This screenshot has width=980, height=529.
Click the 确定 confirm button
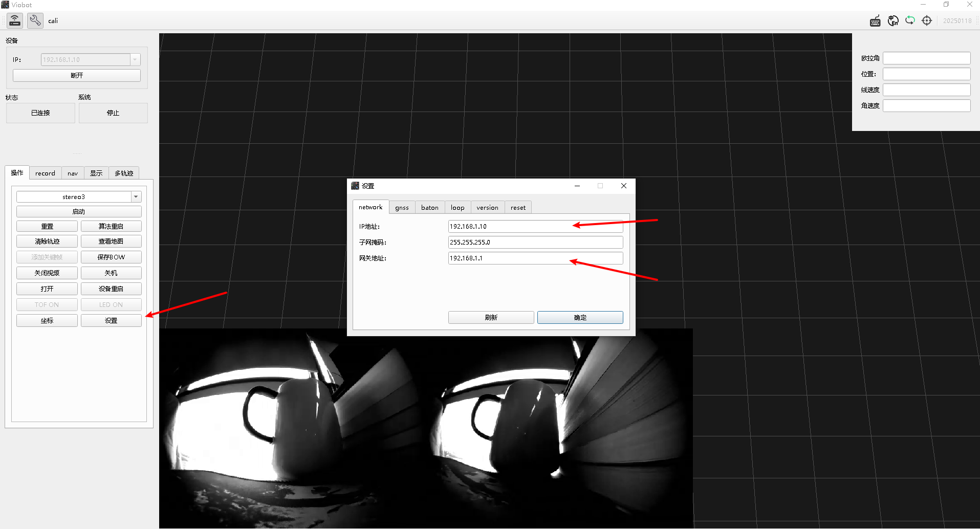580,318
